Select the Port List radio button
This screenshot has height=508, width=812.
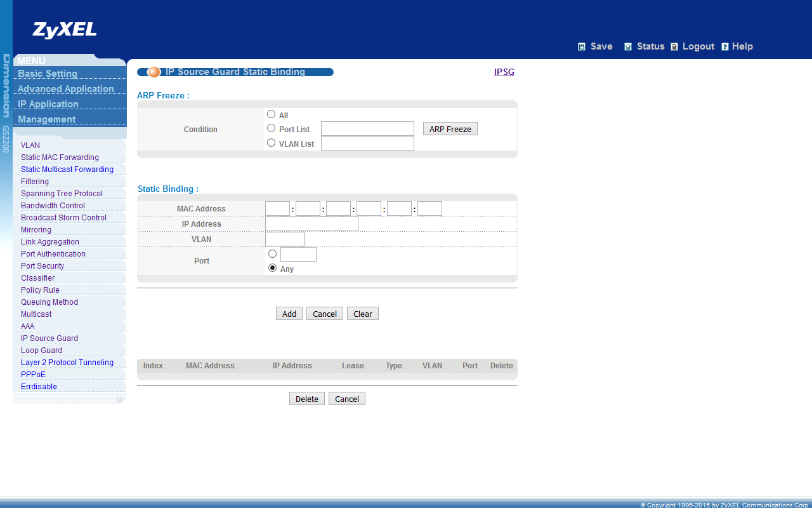tap(272, 128)
